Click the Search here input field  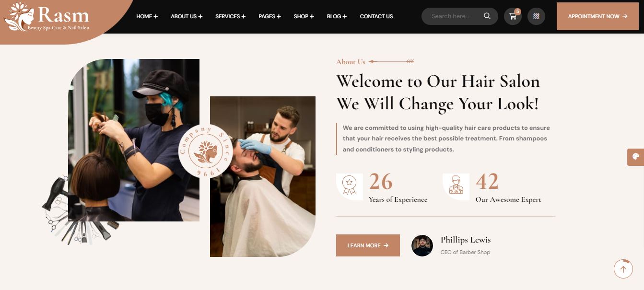(x=456, y=16)
